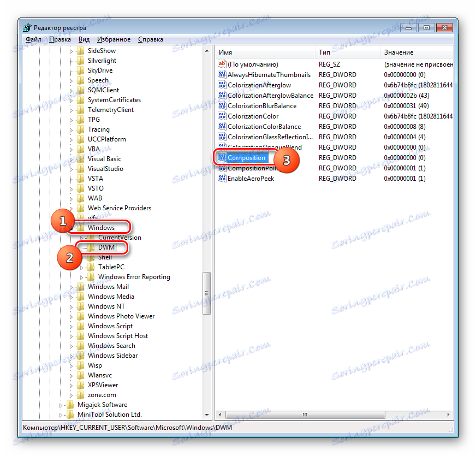Click the Windows NT folder icon
Image resolution: width=476 pixels, height=455 pixels.
point(80,306)
